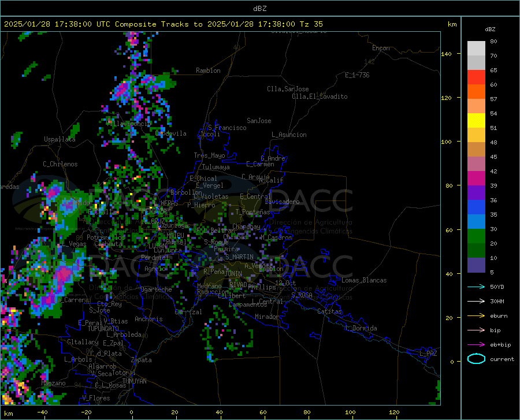Click the Divisadero place label
The image size is (520, 420).
coord(282,202)
